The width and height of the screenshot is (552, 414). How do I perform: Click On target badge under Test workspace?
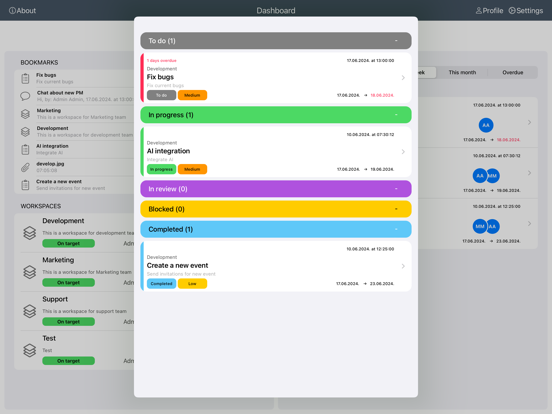point(68,361)
